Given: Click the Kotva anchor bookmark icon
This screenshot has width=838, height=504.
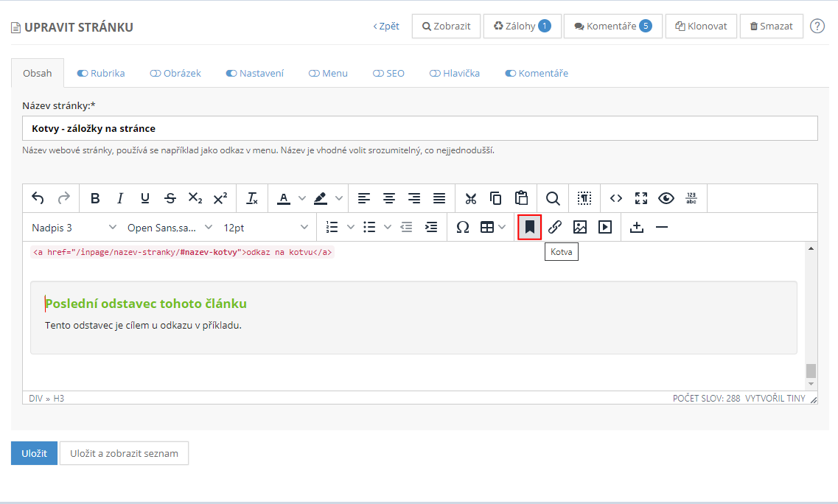Looking at the screenshot, I should click(529, 227).
